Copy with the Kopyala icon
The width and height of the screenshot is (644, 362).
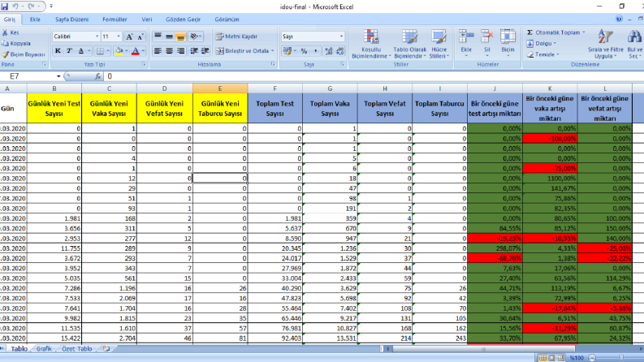point(5,43)
